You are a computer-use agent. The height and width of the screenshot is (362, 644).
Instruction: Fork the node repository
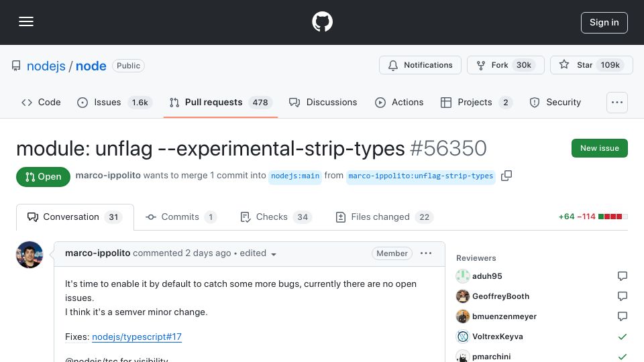pos(505,65)
